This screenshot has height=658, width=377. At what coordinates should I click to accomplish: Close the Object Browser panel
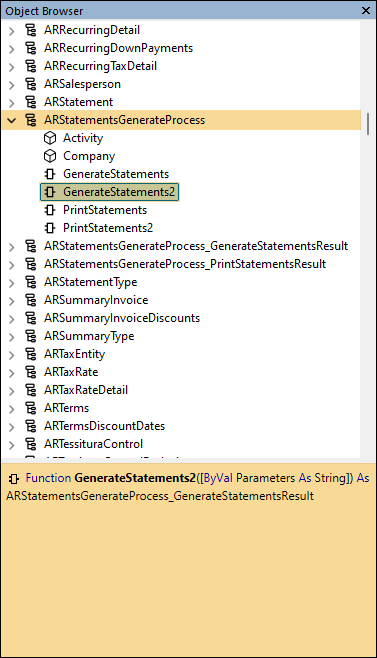point(366,10)
